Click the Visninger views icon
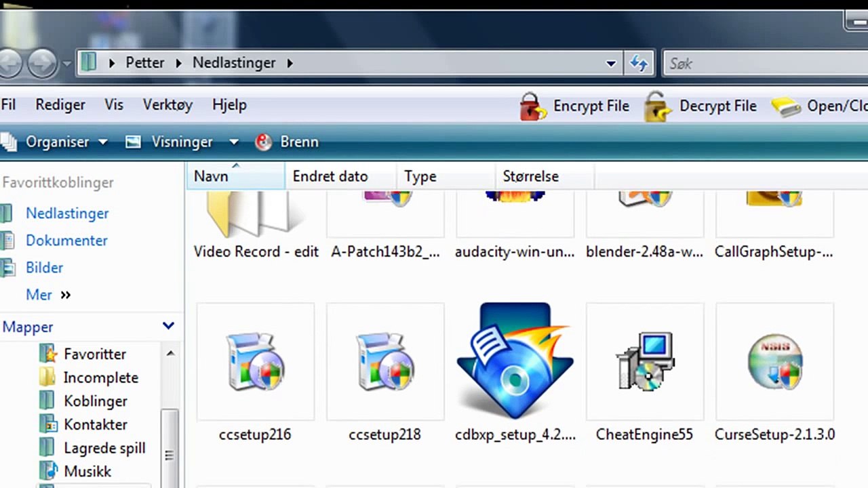Image resolution: width=868 pixels, height=488 pixels. coord(133,142)
